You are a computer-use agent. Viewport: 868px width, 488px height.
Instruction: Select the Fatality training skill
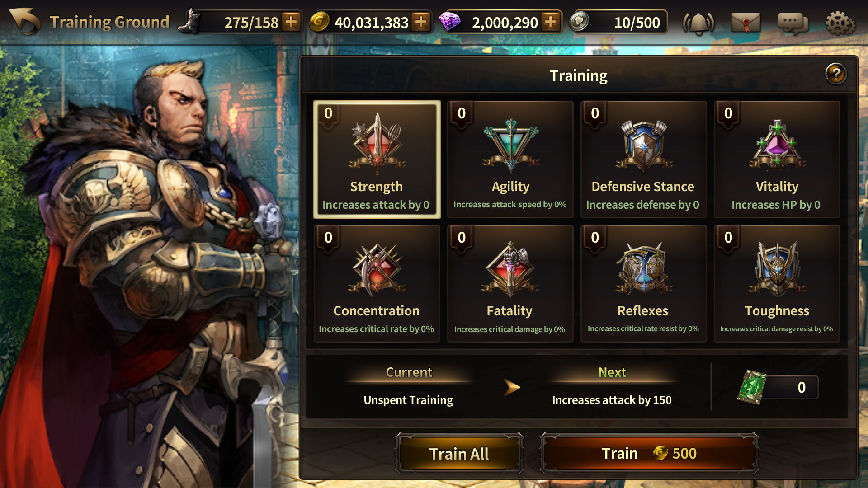coord(510,284)
